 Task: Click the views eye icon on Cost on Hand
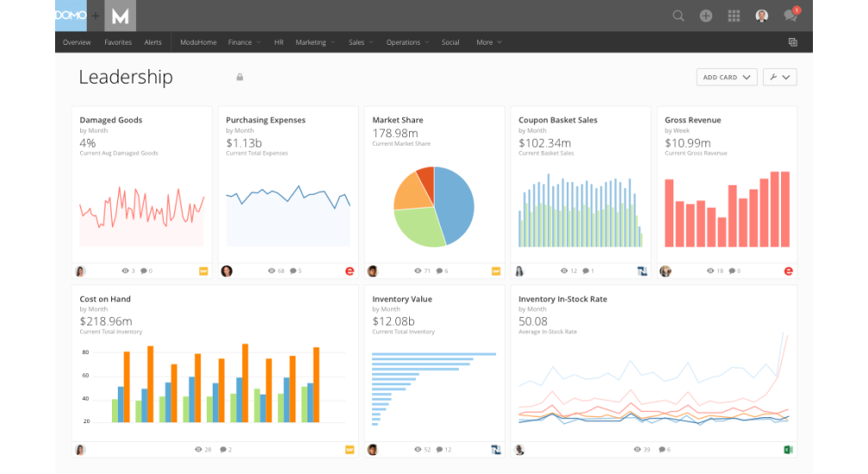coord(198,450)
